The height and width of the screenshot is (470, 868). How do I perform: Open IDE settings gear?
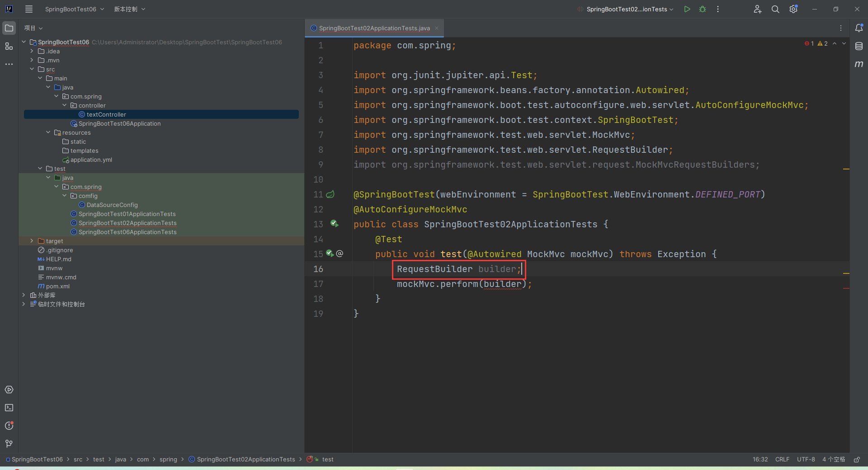pyautogui.click(x=793, y=9)
